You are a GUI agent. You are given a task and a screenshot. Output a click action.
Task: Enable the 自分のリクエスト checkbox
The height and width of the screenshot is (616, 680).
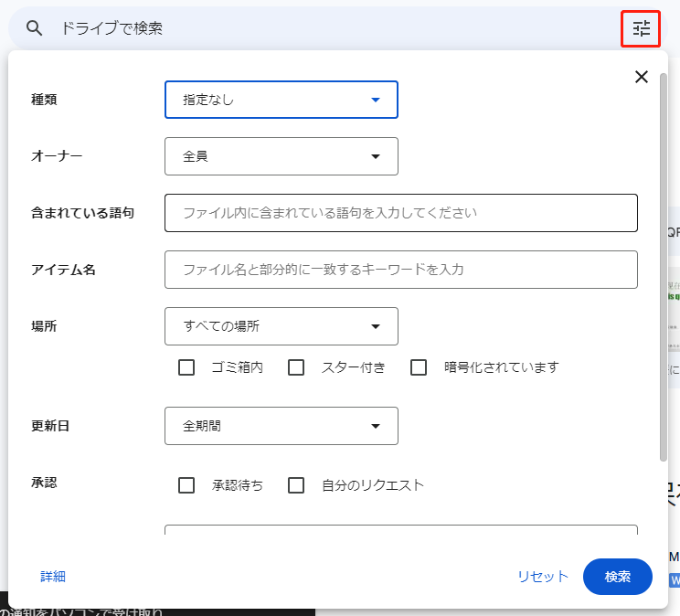tap(296, 485)
